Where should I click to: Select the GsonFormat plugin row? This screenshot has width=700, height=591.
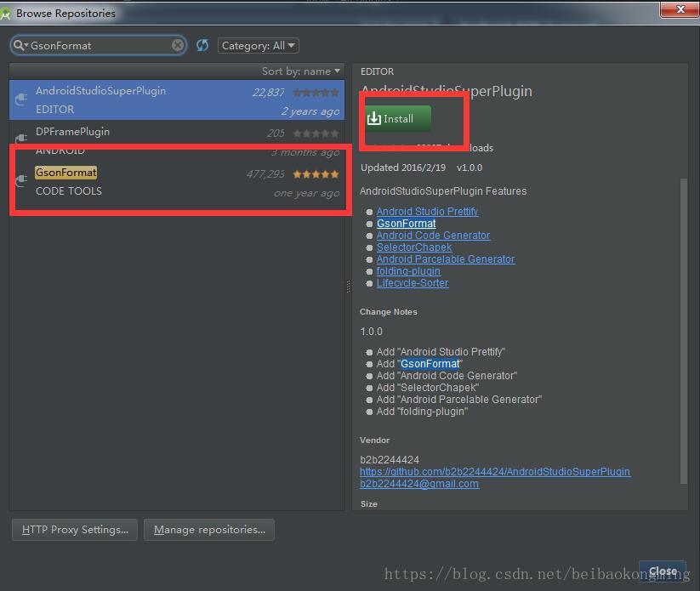point(177,182)
